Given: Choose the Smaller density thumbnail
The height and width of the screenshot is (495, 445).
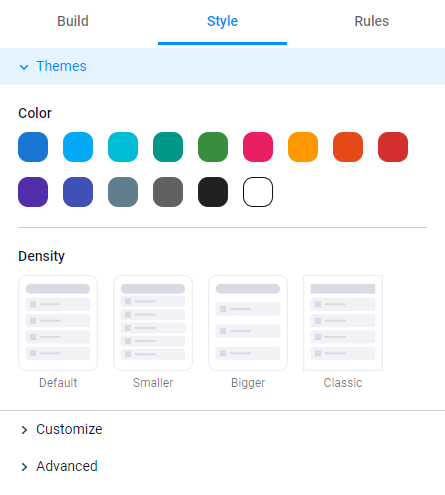Looking at the screenshot, I should (153, 323).
